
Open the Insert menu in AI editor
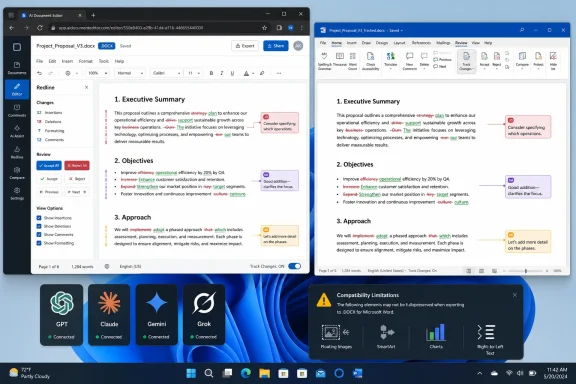click(67, 61)
